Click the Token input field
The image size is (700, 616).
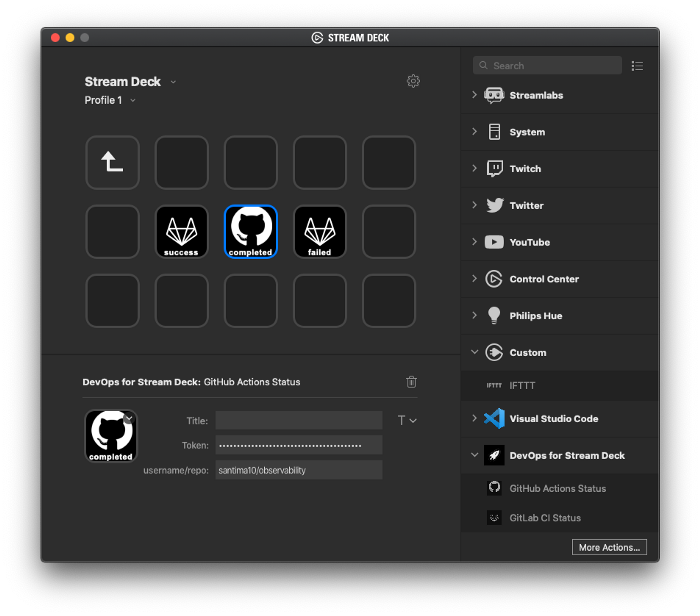tap(299, 445)
